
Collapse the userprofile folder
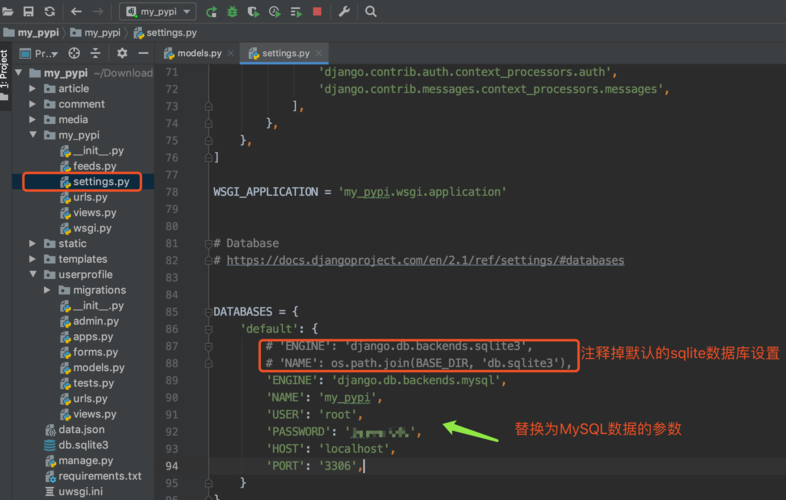34,275
